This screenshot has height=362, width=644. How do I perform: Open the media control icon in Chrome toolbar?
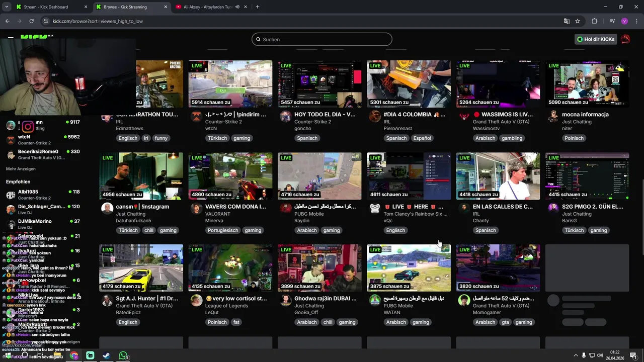pyautogui.click(x=612, y=21)
